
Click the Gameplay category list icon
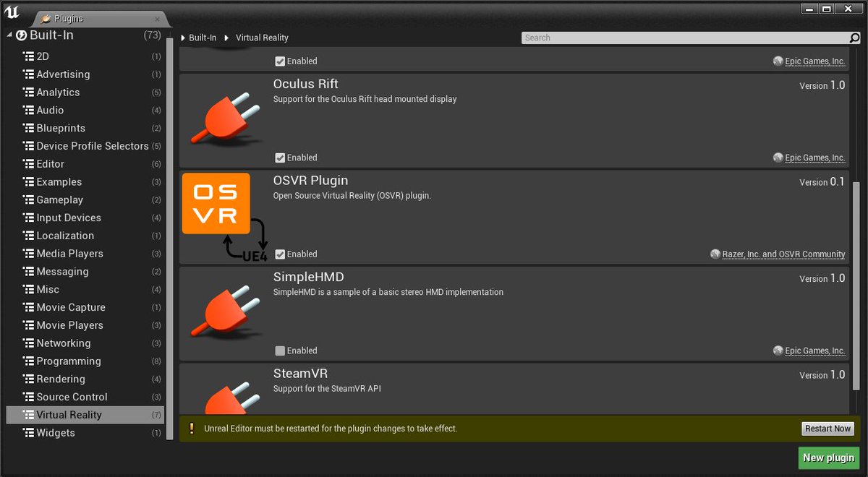click(28, 199)
